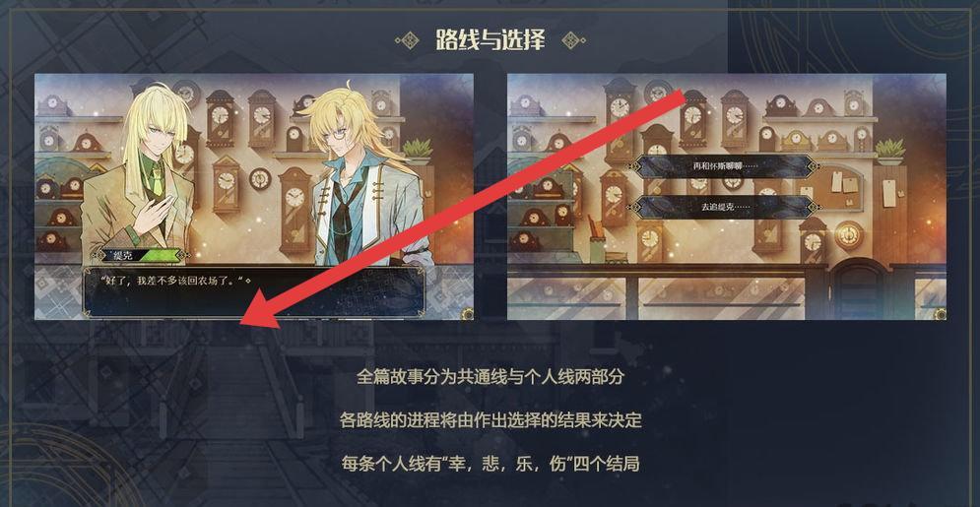980x507 pixels.
Task: Click the line 各路线的进程将由作出选择的结果来决定
Action: pos(490,419)
